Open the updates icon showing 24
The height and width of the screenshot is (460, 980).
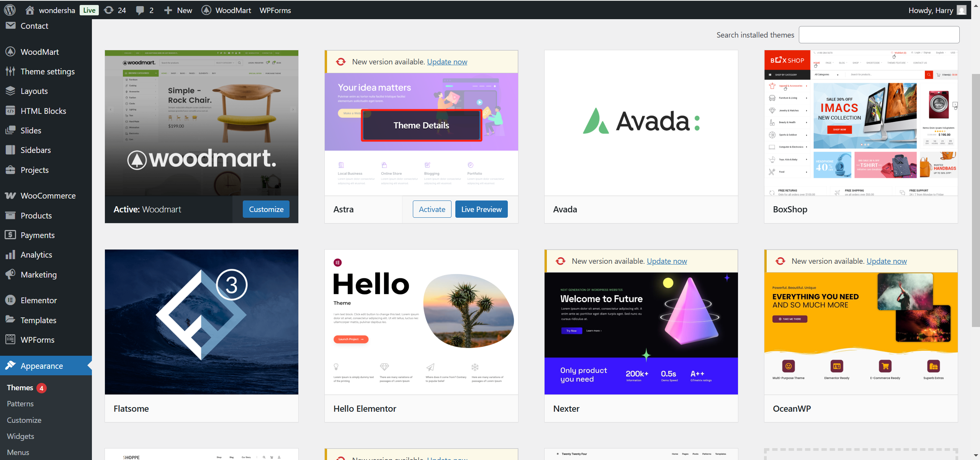coord(109,10)
